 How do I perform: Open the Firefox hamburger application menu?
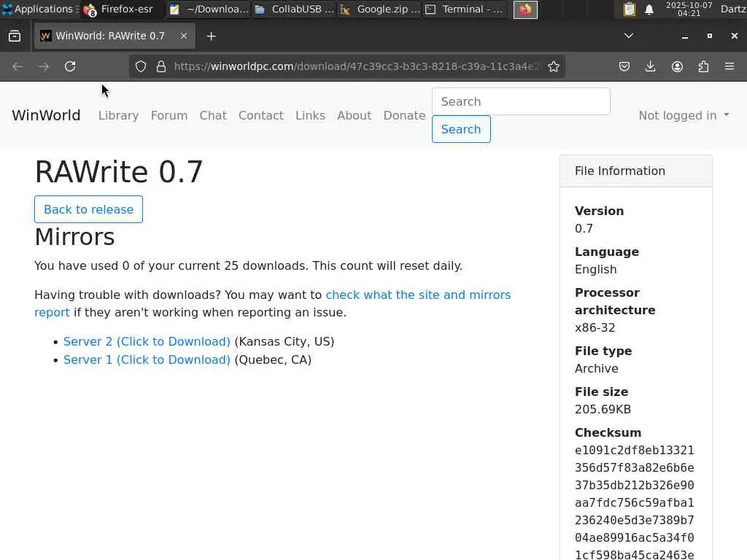pyautogui.click(x=729, y=66)
